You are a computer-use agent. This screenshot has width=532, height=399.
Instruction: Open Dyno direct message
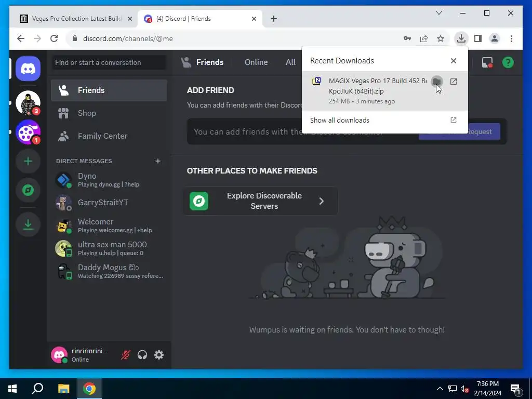pos(109,180)
